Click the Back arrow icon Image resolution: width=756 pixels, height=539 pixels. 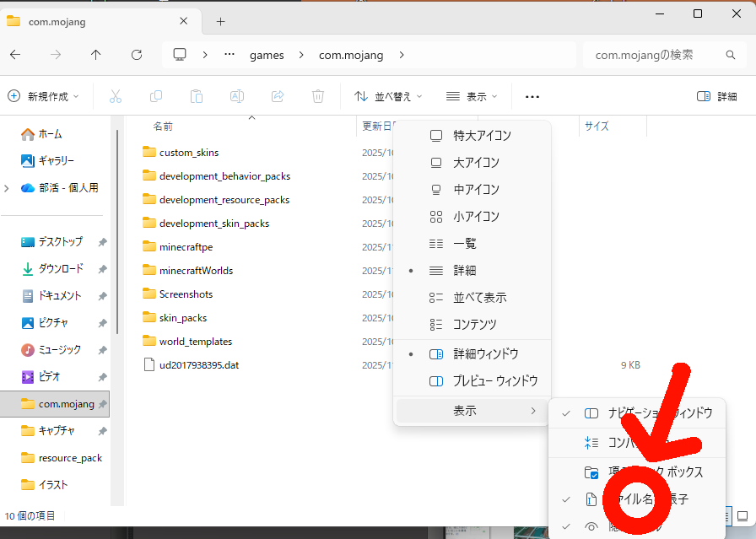pyautogui.click(x=15, y=55)
